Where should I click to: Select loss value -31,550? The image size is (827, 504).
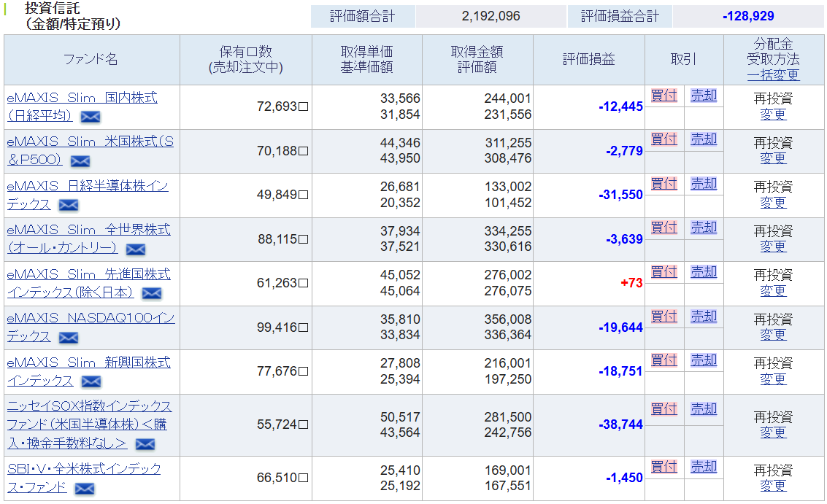click(x=620, y=195)
